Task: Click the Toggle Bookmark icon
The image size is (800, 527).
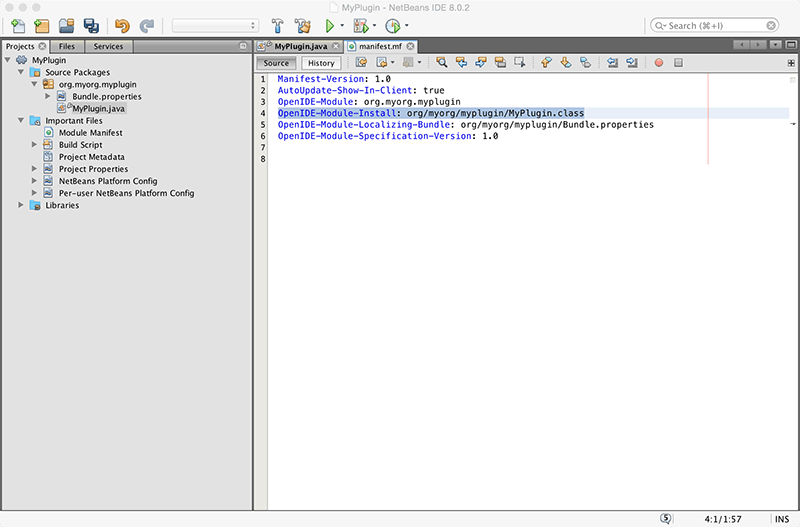Action: 585,63
